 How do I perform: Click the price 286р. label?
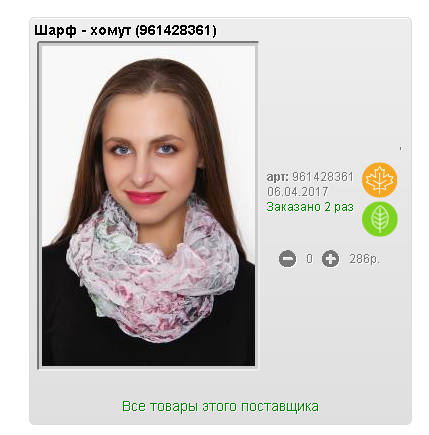coord(365,259)
